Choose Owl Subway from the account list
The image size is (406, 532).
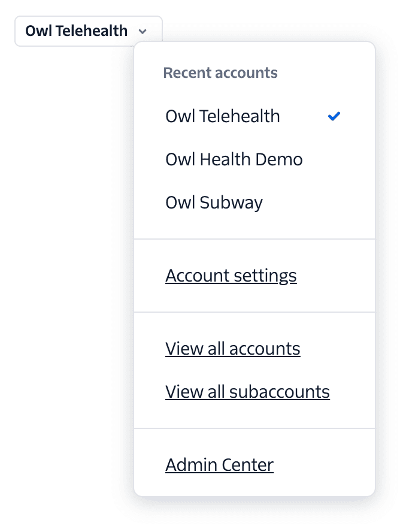point(214,202)
